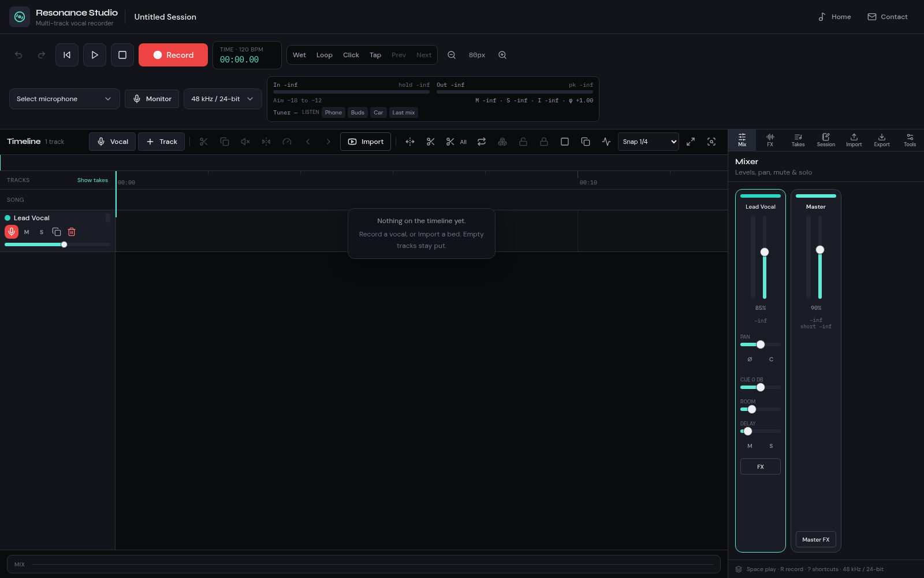Jump to session start with skip-back button
This screenshot has width=924, height=578.
(67, 55)
